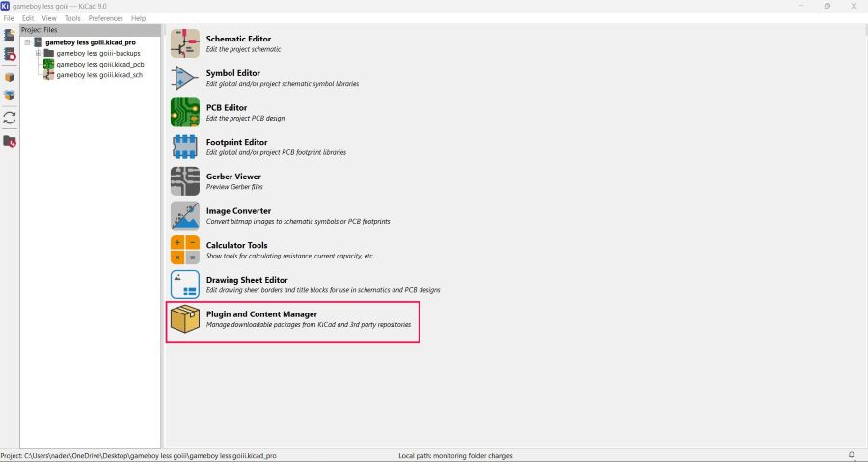Launch the PCB Editor icon
Screen dimensions: 868x462
[x=185, y=112]
